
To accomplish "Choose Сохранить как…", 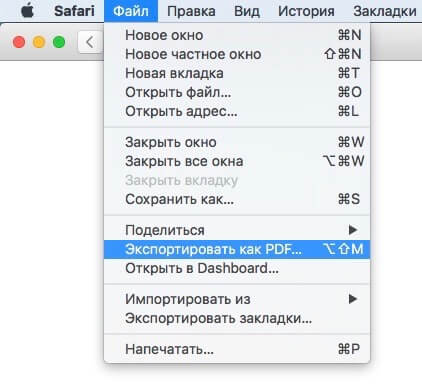I will coord(237,199).
